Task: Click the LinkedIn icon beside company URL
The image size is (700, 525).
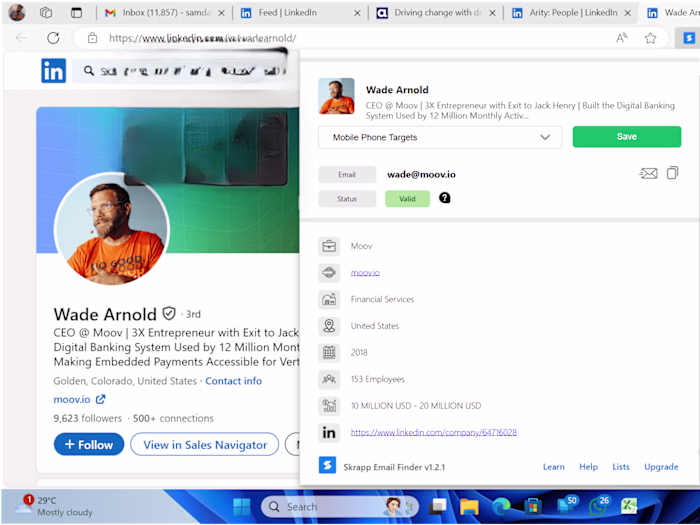Action: pos(329,432)
